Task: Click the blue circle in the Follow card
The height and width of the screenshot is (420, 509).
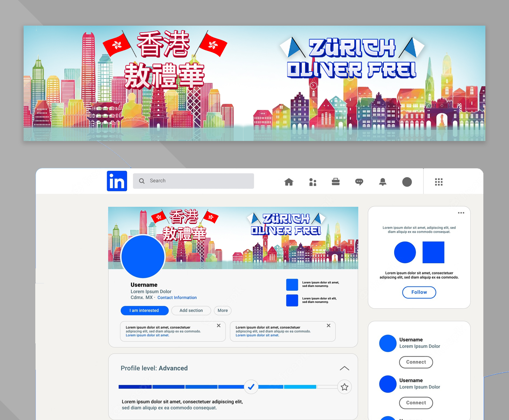Action: pos(405,252)
